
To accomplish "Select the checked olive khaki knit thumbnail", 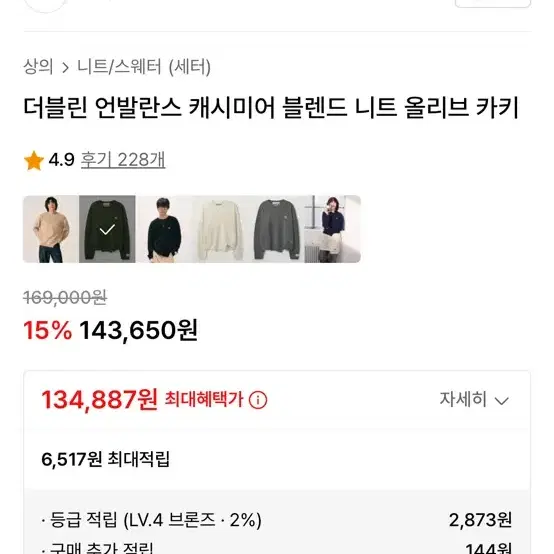I will coord(107,229).
